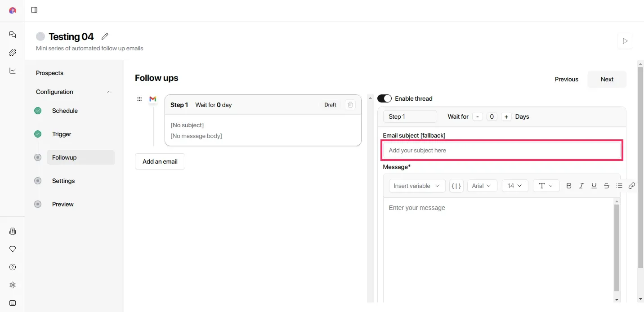Click into the email subject field

[501, 150]
